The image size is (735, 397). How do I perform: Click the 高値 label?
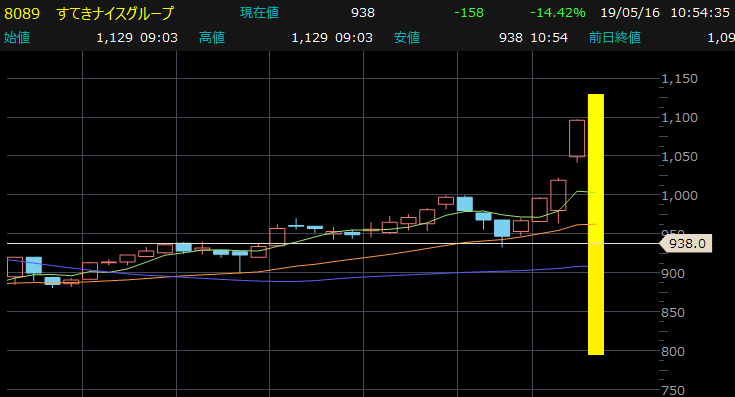click(212, 37)
